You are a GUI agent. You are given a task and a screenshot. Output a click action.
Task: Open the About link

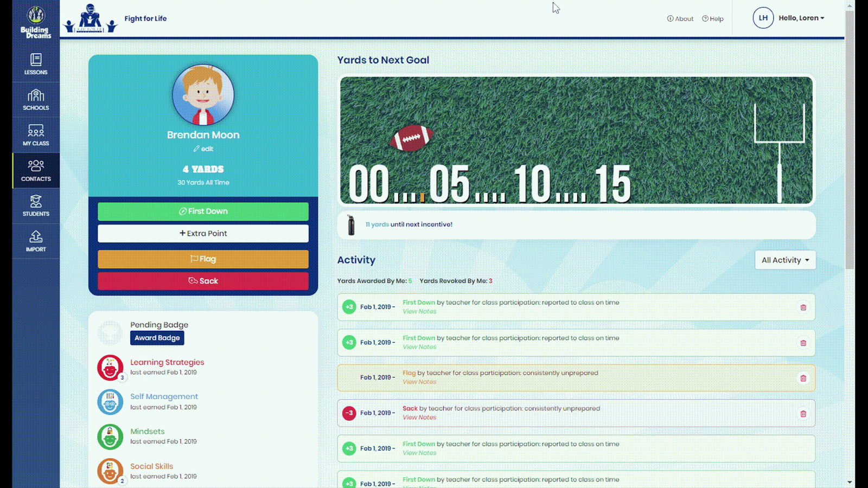pos(680,18)
